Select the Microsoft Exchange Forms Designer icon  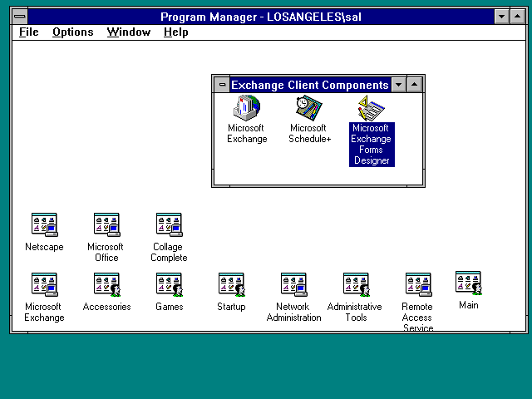[x=372, y=108]
